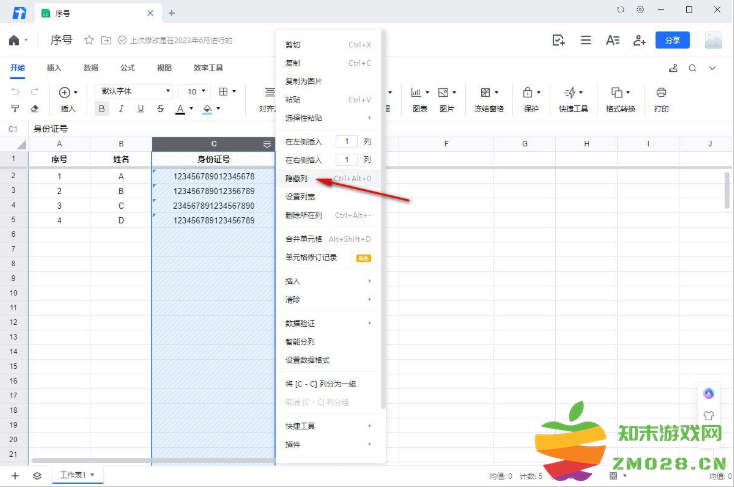Click the left-insert column count field
This screenshot has width=734, height=487.
(x=346, y=142)
